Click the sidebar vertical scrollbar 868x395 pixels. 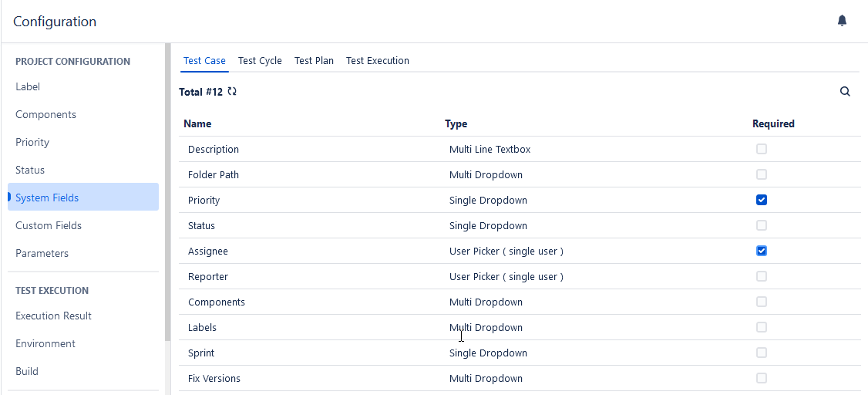[168, 193]
